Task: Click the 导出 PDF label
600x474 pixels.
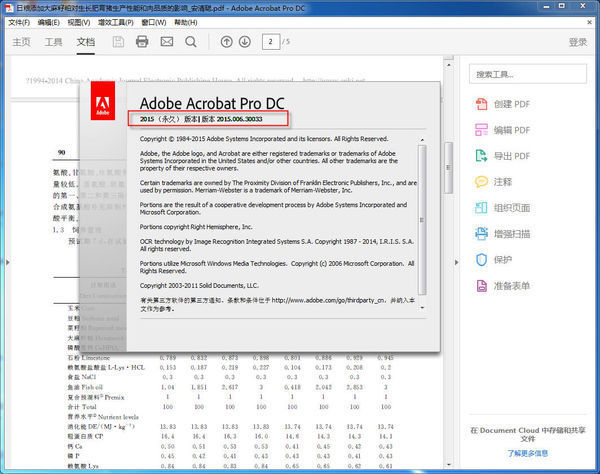Action: (512, 156)
